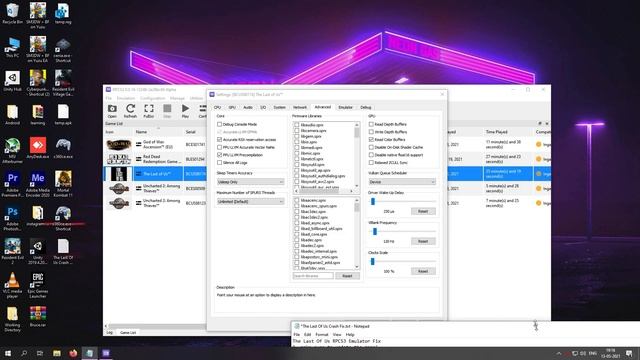Select the Epic Games Launcher desktop icon
This screenshot has width=640, height=360.
(x=38, y=285)
